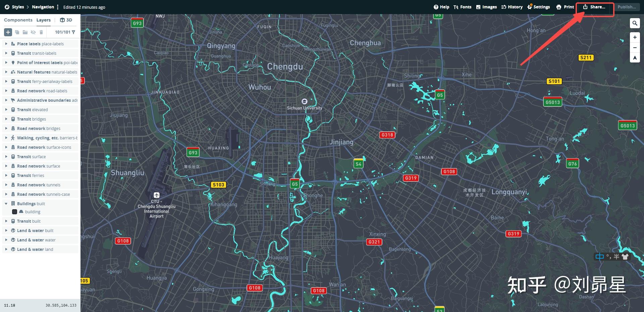Open the Settings panel
This screenshot has width=644, height=312.
point(539,7)
